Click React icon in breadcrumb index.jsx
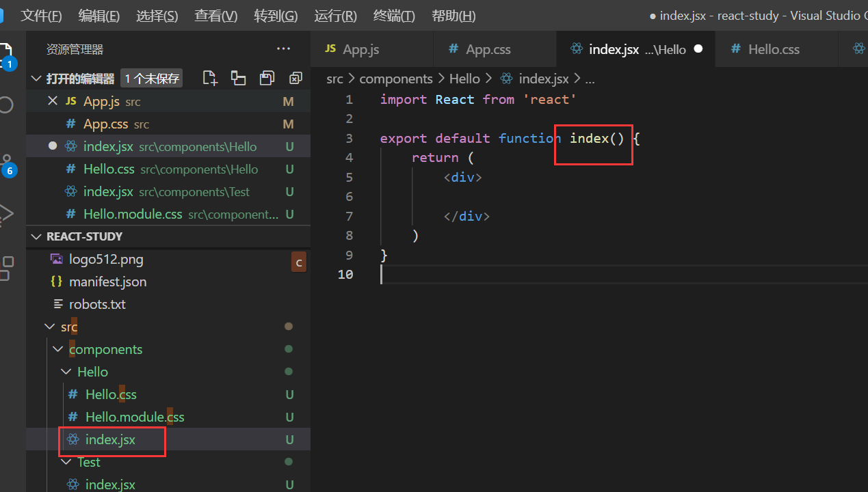Image resolution: width=868 pixels, height=492 pixels. (507, 79)
